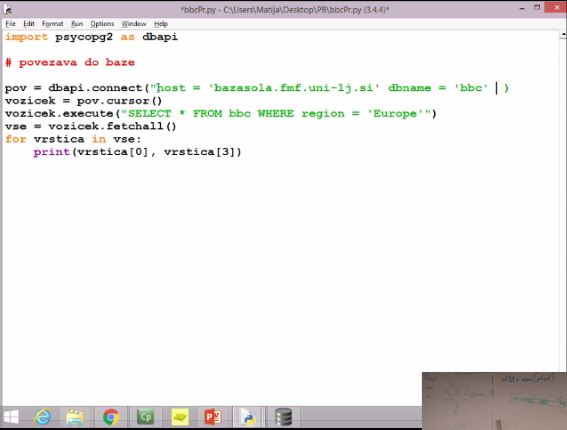The height and width of the screenshot is (430, 567).
Task: Open the green Cp application icon
Action: click(145, 417)
